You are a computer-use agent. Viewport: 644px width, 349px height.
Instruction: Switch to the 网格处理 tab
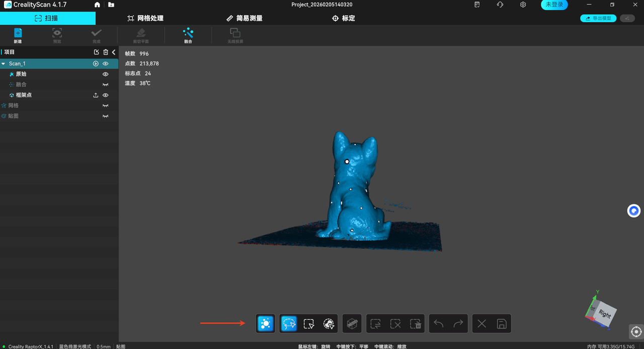(145, 18)
